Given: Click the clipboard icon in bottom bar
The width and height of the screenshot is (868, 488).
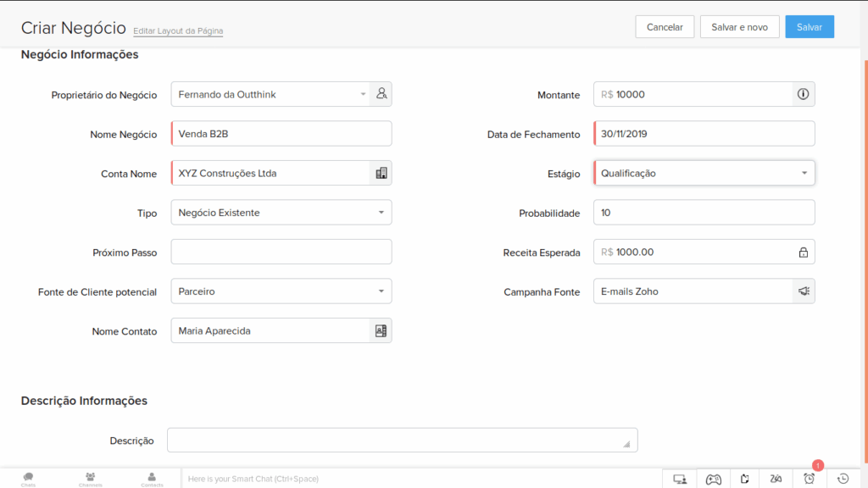Looking at the screenshot, I should pyautogui.click(x=745, y=480).
